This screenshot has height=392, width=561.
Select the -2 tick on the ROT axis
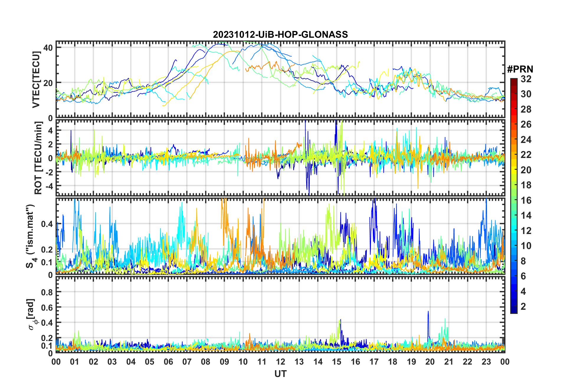click(x=49, y=172)
